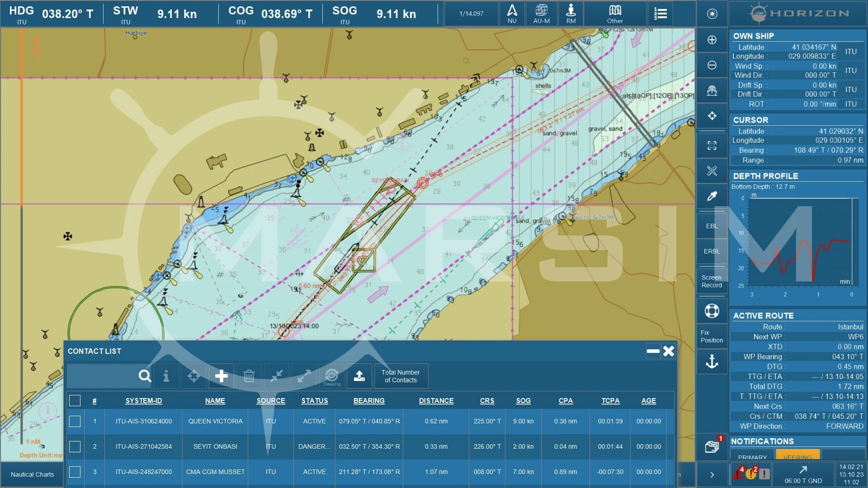
Task: Tick the select-all contacts header checkbox
Action: [x=75, y=401]
